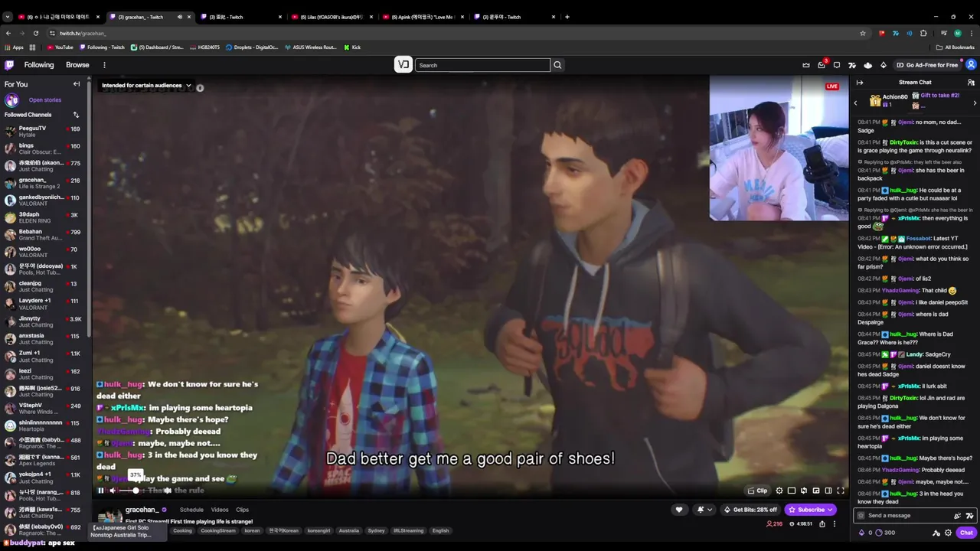This screenshot has height=551, width=980.
Task: Open All Bookmarks folder
Action: coord(955,47)
